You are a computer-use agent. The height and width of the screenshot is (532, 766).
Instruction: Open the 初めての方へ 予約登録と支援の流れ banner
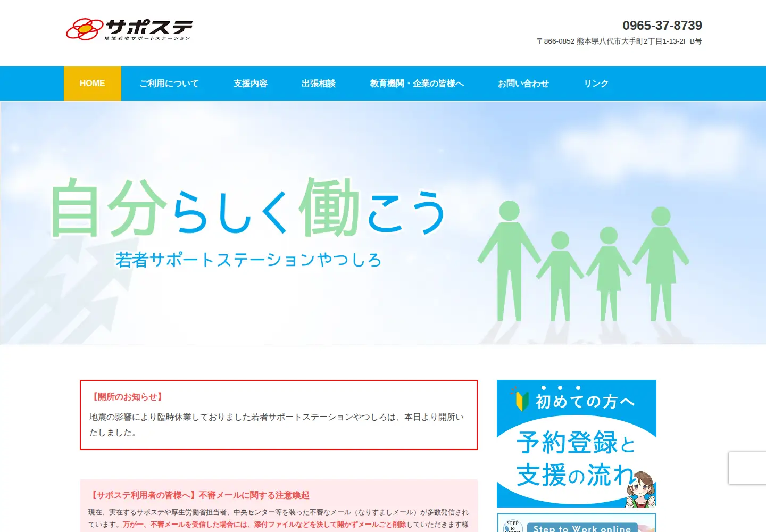click(x=577, y=444)
